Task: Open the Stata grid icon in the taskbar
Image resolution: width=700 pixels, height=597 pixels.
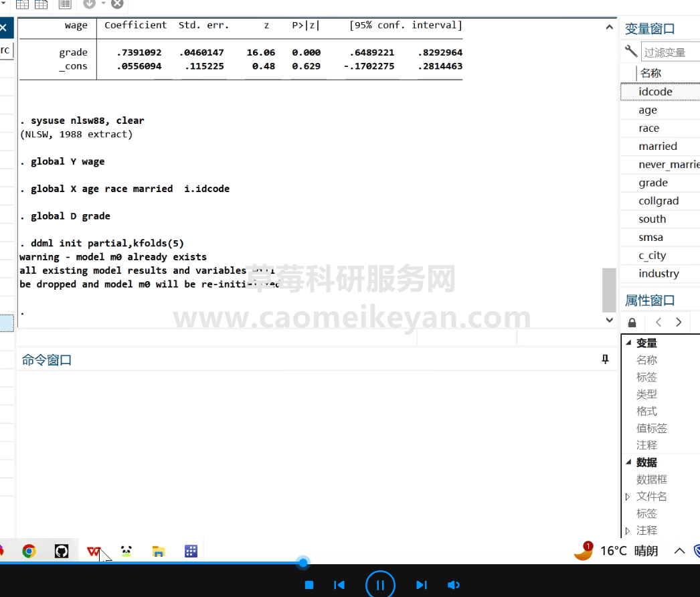Action: point(191,551)
